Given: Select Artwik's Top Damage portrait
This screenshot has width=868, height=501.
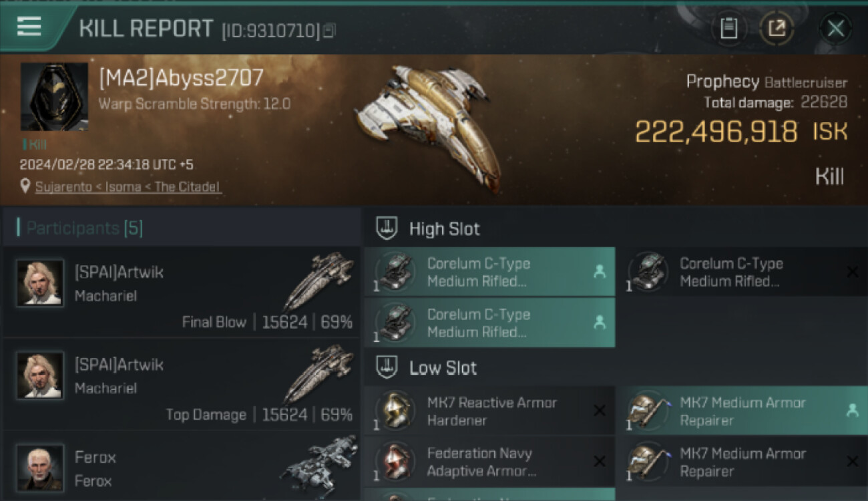Looking at the screenshot, I should click(x=40, y=375).
